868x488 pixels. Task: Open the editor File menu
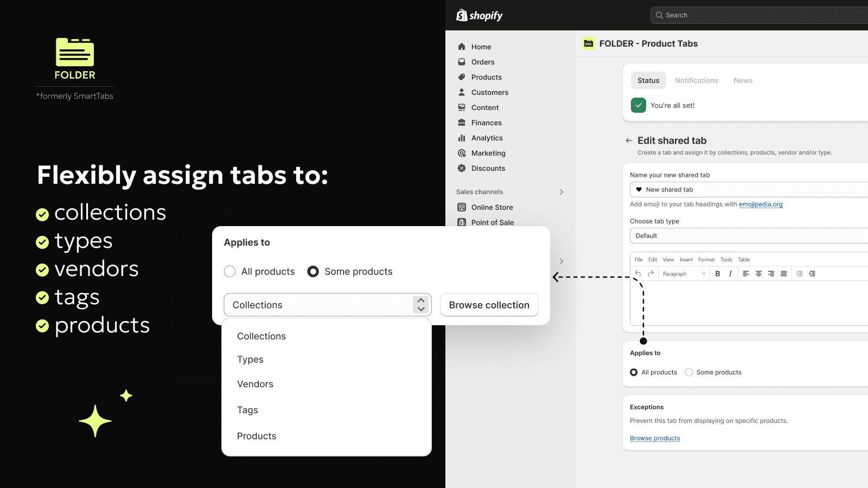[639, 260]
